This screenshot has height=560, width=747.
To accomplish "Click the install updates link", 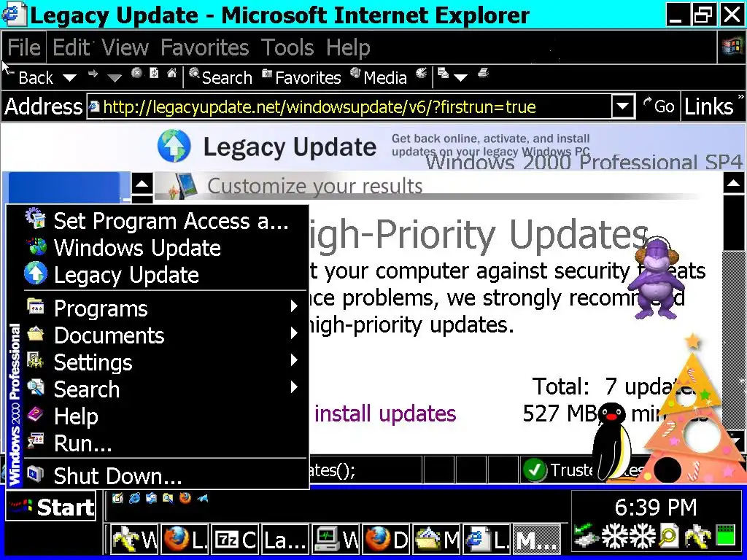I will [x=385, y=413].
